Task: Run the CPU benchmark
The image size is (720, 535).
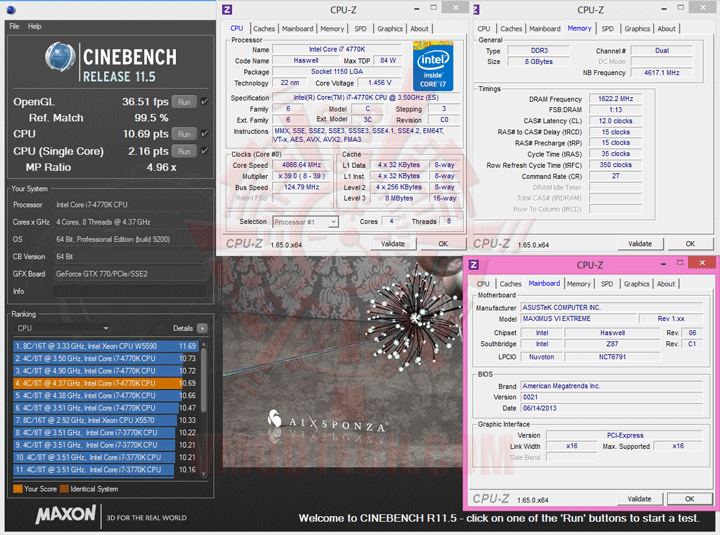Action: point(184,134)
